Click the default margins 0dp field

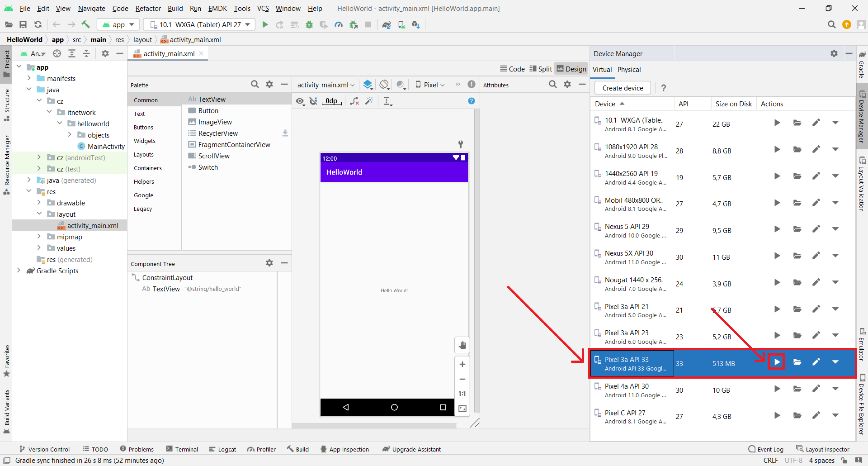point(332,101)
